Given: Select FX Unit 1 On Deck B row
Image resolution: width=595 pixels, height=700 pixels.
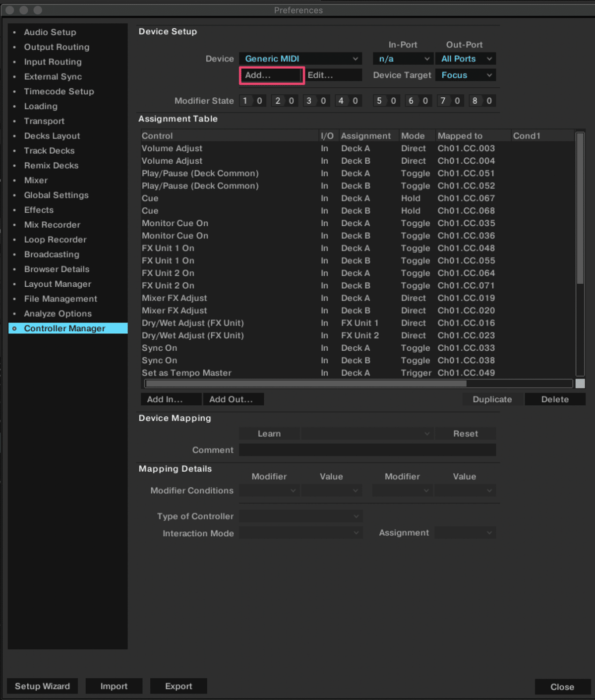Looking at the screenshot, I should coord(357,260).
